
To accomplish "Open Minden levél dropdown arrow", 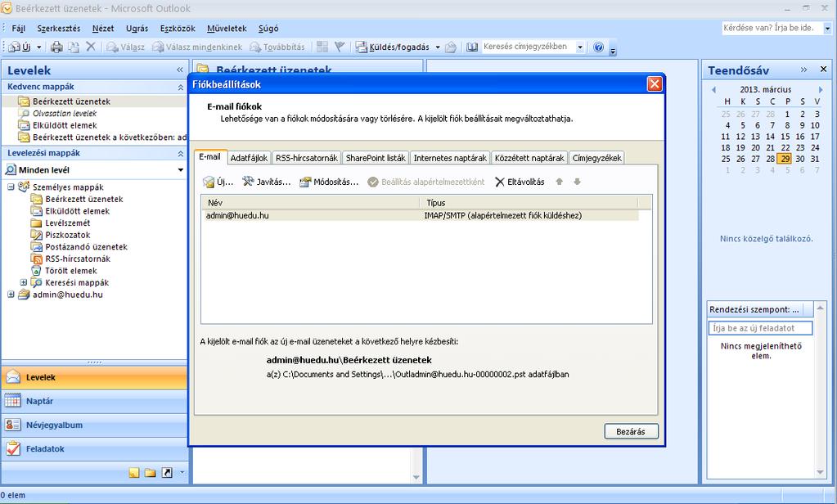I will [181, 170].
